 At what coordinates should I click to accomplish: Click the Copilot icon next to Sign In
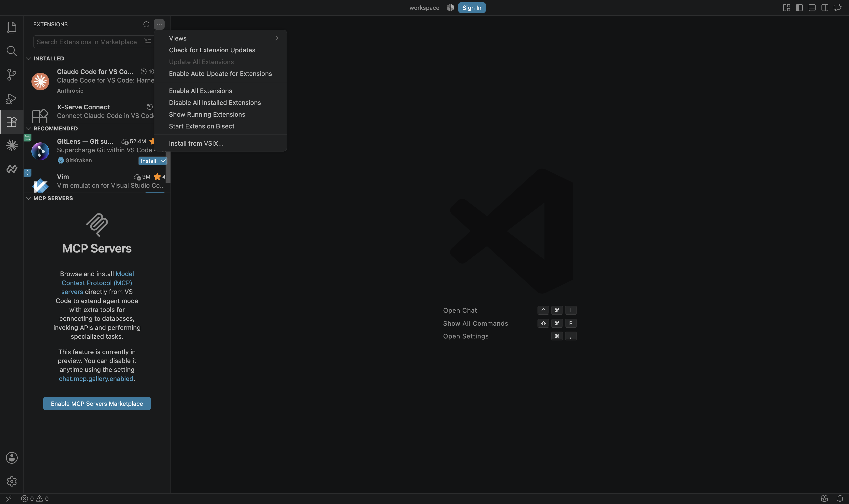[450, 7]
